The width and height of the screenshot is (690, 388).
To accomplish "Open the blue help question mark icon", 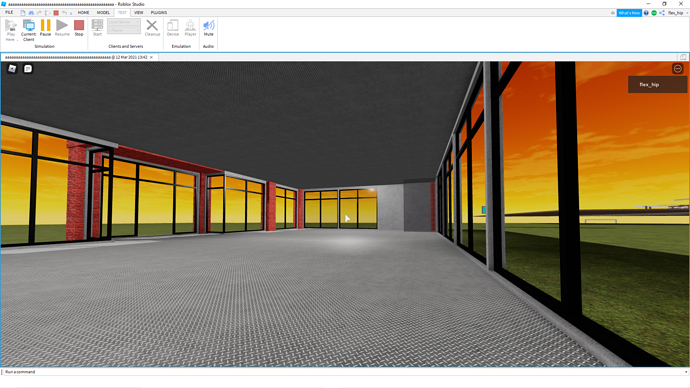I will tap(646, 13).
